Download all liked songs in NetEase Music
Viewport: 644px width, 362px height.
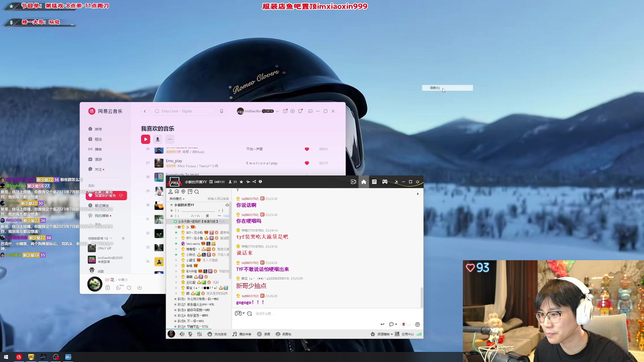coord(158,139)
